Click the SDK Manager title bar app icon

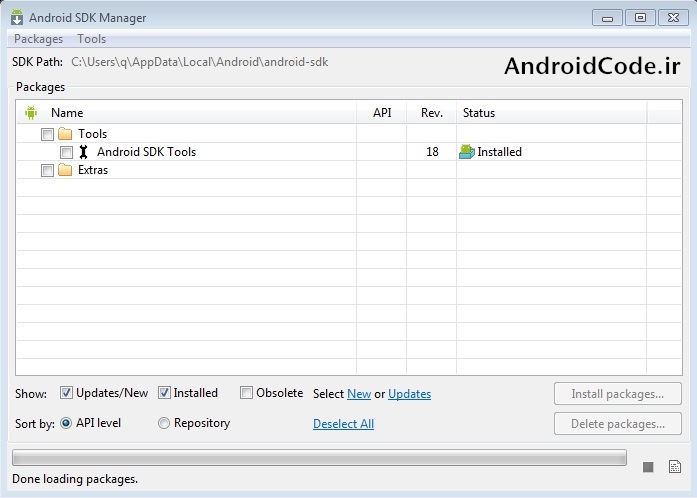click(17, 17)
